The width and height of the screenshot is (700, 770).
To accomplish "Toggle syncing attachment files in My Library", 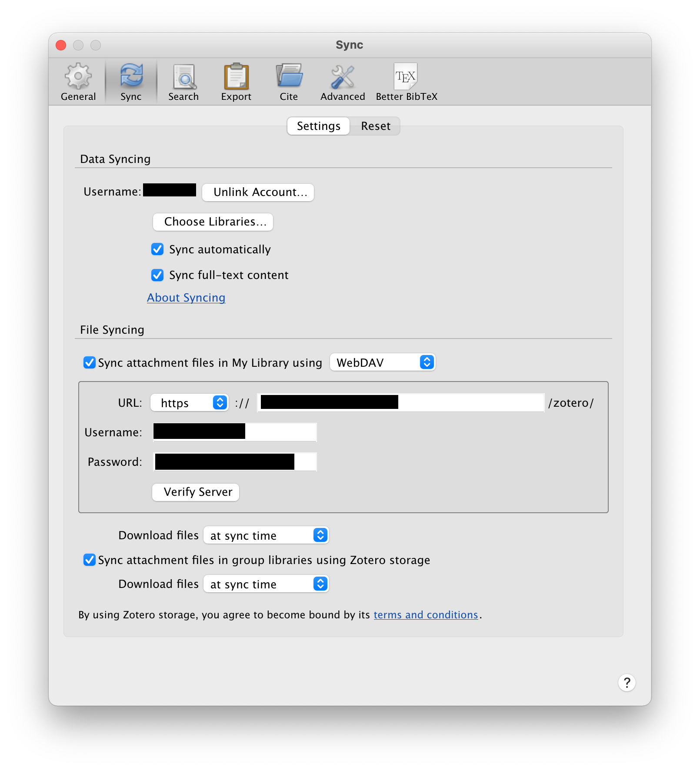I will coord(90,362).
